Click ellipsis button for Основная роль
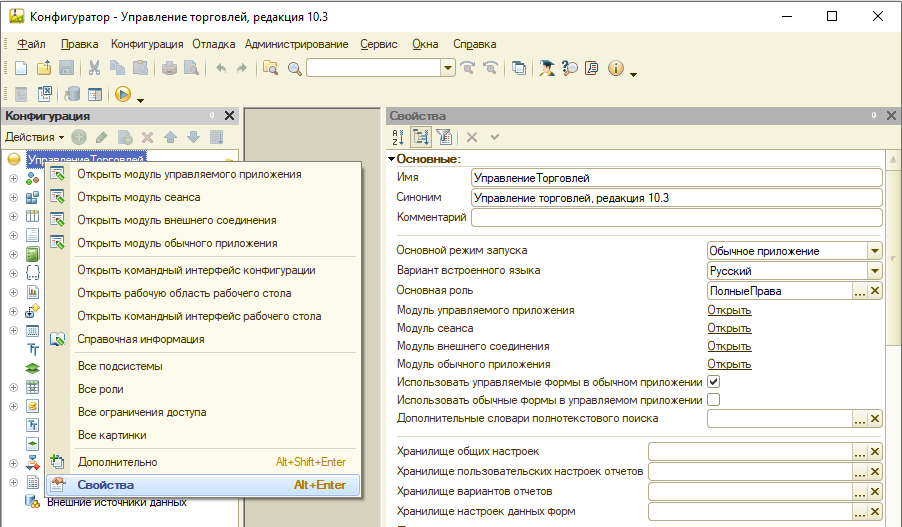This screenshot has height=527, width=902. (859, 291)
